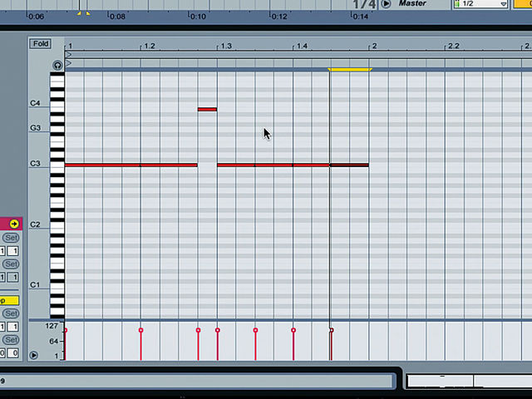Click beat 1.4 in the beat ruler

pyautogui.click(x=302, y=46)
